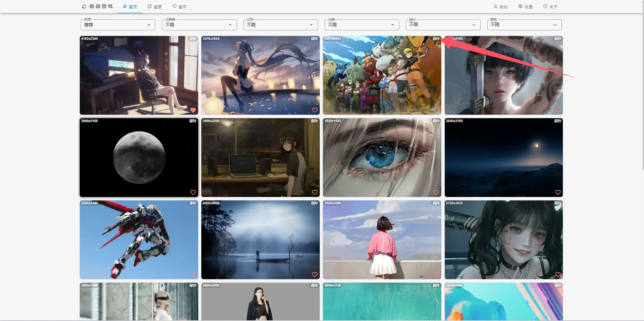Expand the 排序 dropdown showing 推荐
The width and height of the screenshot is (644, 321).
[x=118, y=25]
